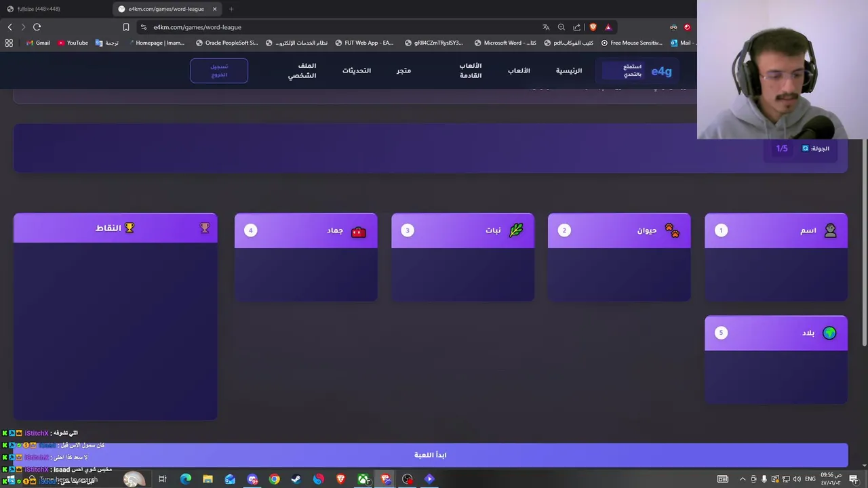Open the Gmail bookmark

pyautogui.click(x=38, y=43)
